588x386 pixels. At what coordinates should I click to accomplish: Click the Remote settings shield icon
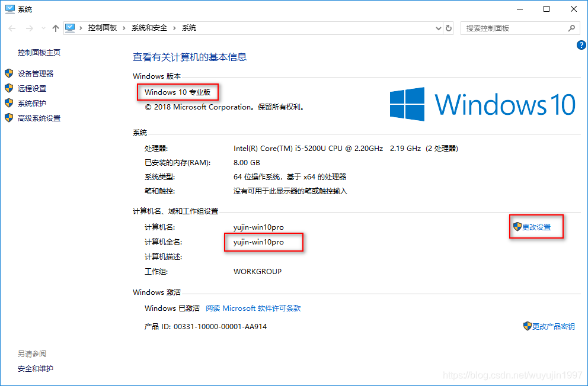pos(9,88)
